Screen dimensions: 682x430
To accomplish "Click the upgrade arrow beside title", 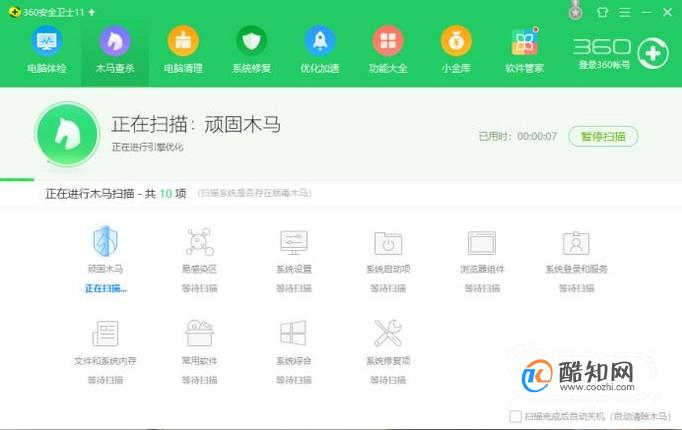I will click(x=92, y=12).
